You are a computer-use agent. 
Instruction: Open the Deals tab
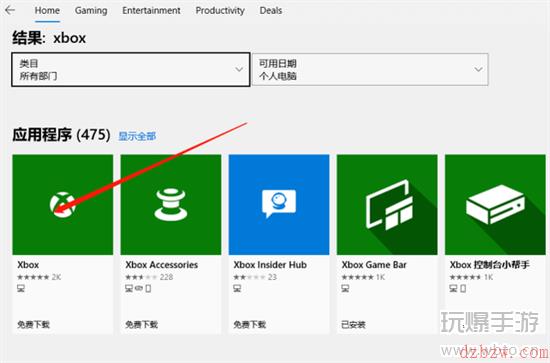[x=270, y=11]
